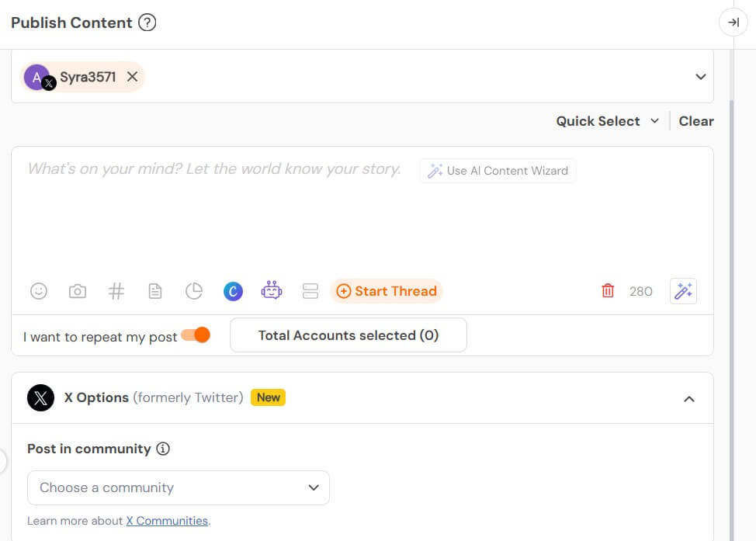Open the Canva design icon
756x541 pixels.
pyautogui.click(x=233, y=291)
